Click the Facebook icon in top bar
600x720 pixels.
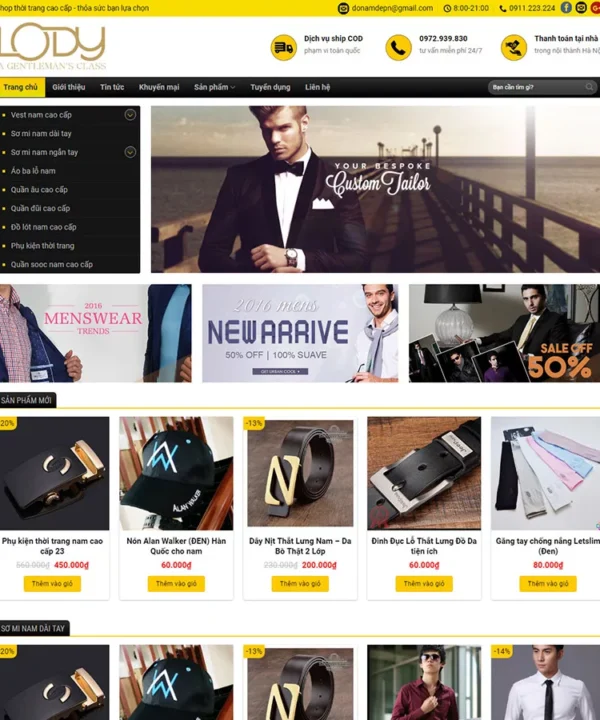566,8
